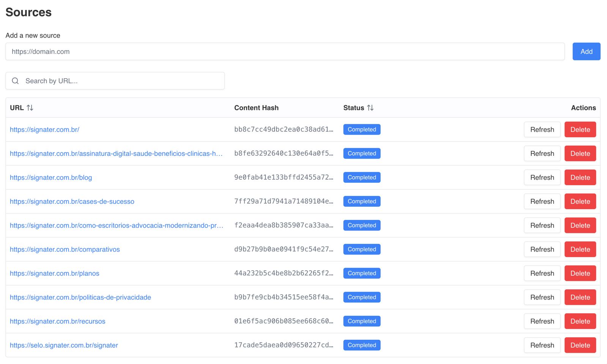Open the selo.signater.com.br/signater link
The image size is (607, 364).
[64, 345]
